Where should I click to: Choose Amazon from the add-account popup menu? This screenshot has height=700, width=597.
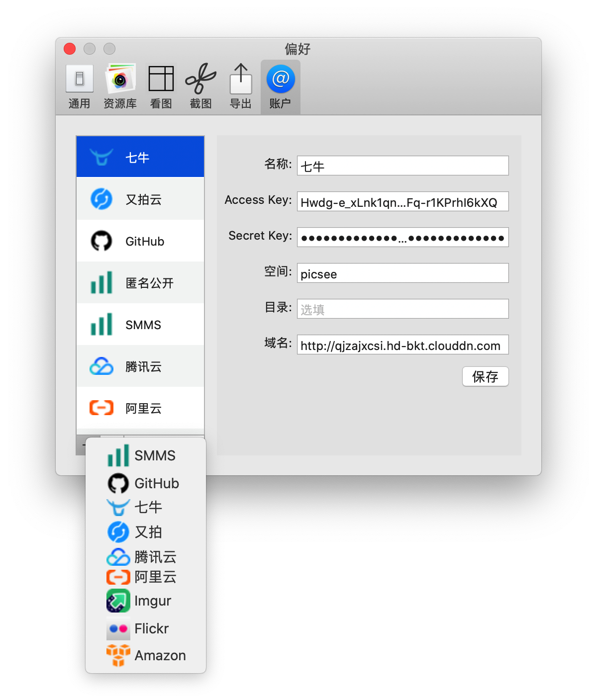point(145,655)
